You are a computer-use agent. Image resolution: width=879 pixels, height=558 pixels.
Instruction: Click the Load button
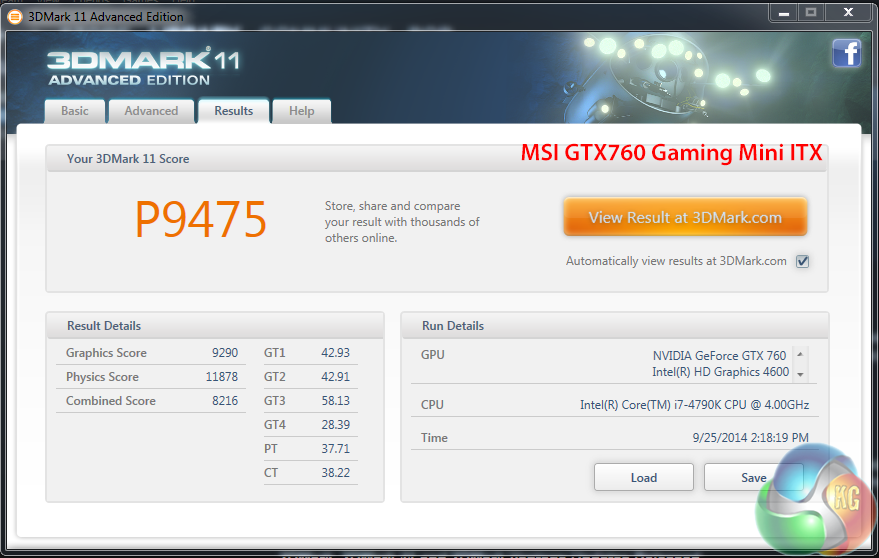(644, 477)
